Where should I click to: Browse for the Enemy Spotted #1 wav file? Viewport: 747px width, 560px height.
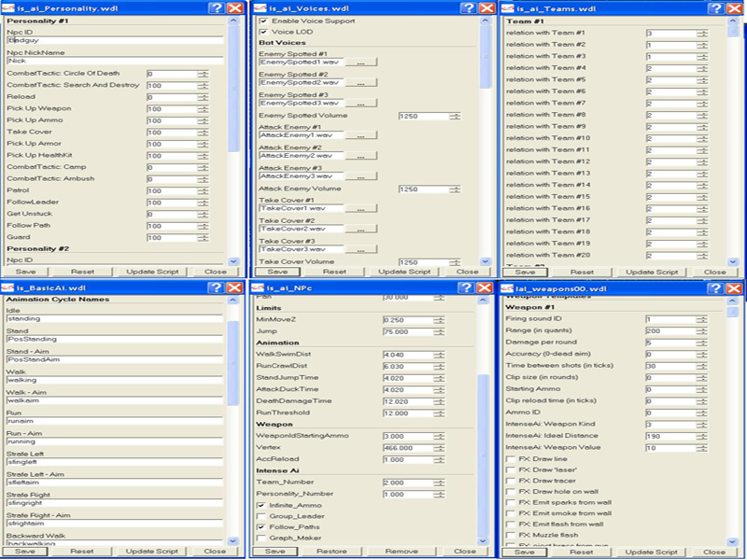point(360,63)
